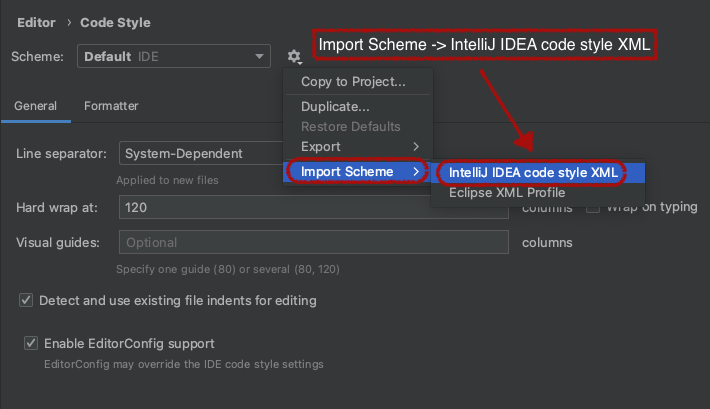Choose Duplicate from the gear menu

(x=335, y=106)
